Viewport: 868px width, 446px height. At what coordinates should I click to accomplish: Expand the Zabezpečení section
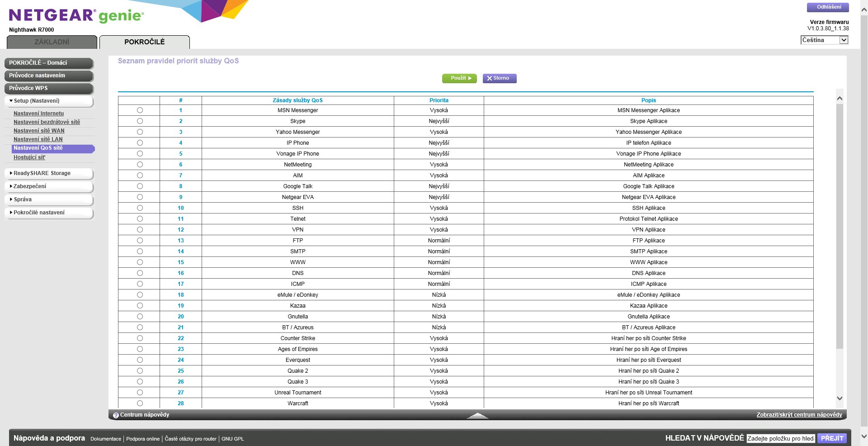(49, 186)
